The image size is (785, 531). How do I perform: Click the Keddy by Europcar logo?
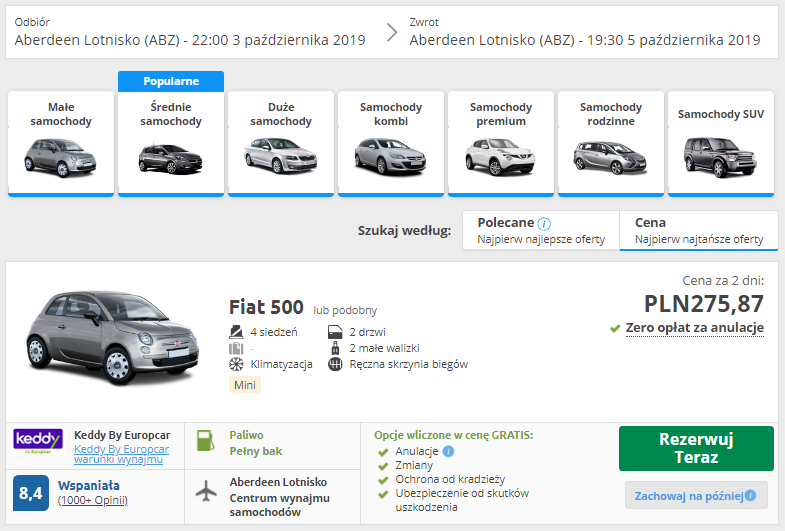point(38,440)
